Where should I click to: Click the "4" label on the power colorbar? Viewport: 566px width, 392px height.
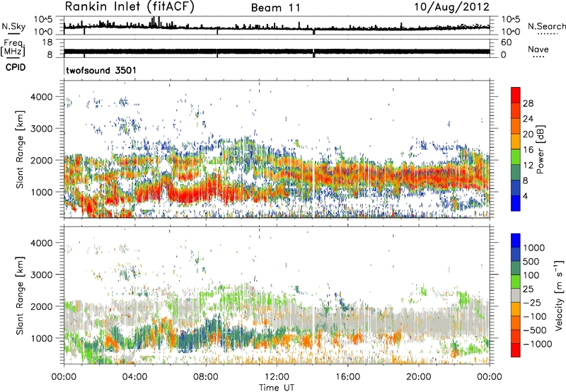(526, 196)
